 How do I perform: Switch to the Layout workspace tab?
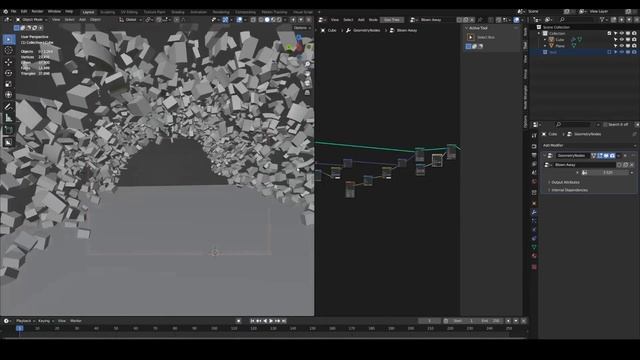click(89, 12)
